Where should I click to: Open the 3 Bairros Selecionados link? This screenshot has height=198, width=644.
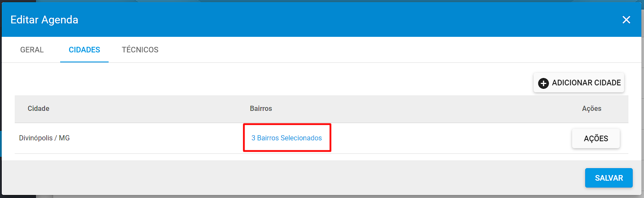pos(287,138)
